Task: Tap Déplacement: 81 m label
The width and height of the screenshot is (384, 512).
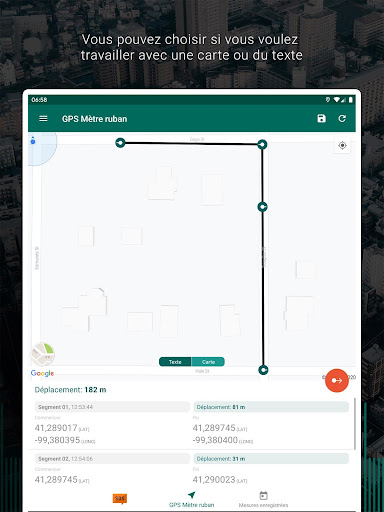Action: coord(271,407)
